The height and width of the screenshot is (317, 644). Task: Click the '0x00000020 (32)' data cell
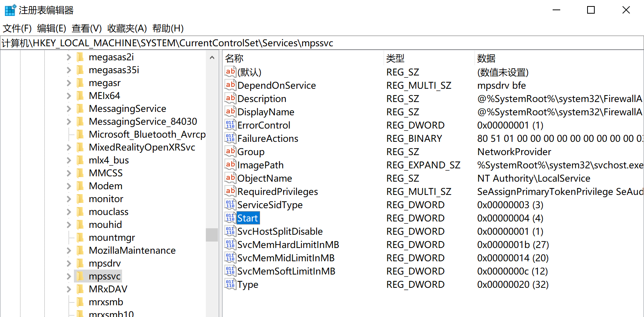(513, 284)
